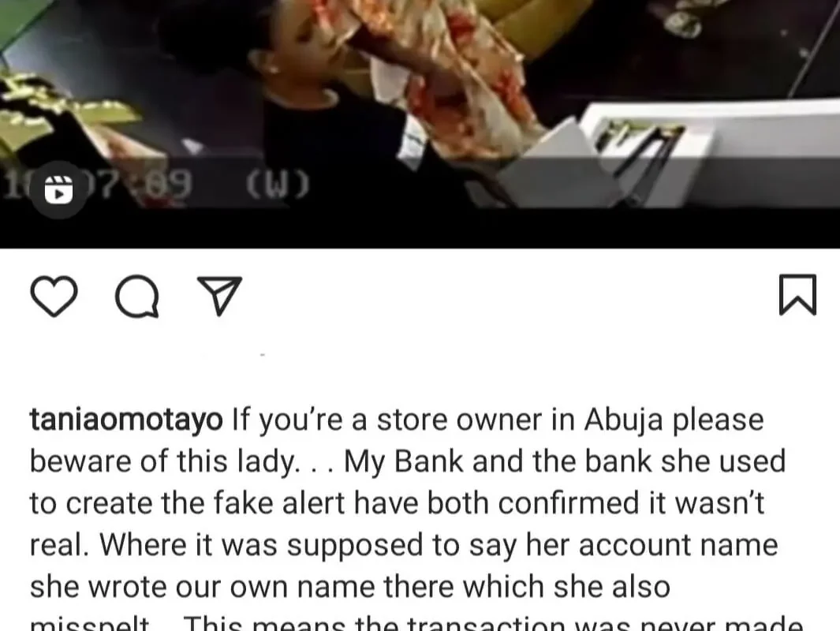840x631 pixels.
Task: Open the taniaomotayo profile
Action: click(126, 420)
